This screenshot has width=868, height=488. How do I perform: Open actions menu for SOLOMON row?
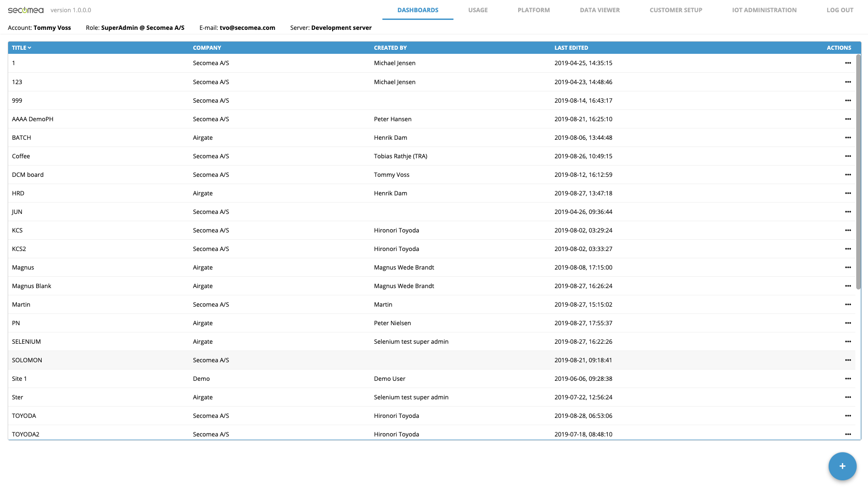848,360
